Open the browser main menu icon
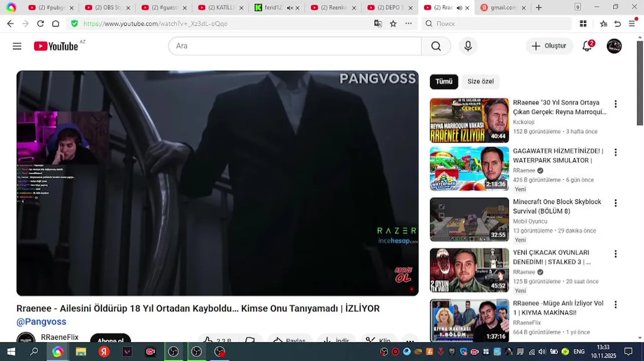Screen dimensions: 644x361 pos(632,24)
